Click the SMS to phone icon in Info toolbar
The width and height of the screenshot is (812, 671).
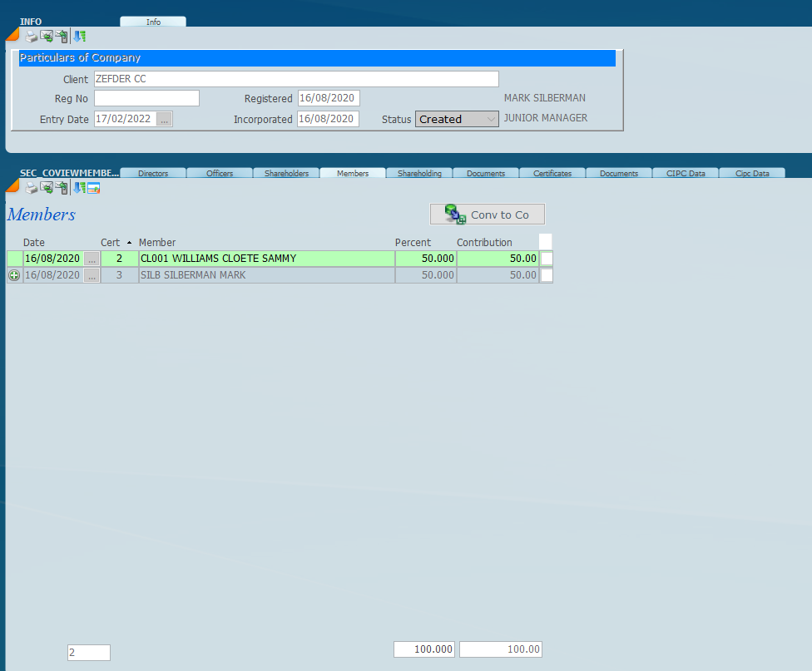[62, 37]
